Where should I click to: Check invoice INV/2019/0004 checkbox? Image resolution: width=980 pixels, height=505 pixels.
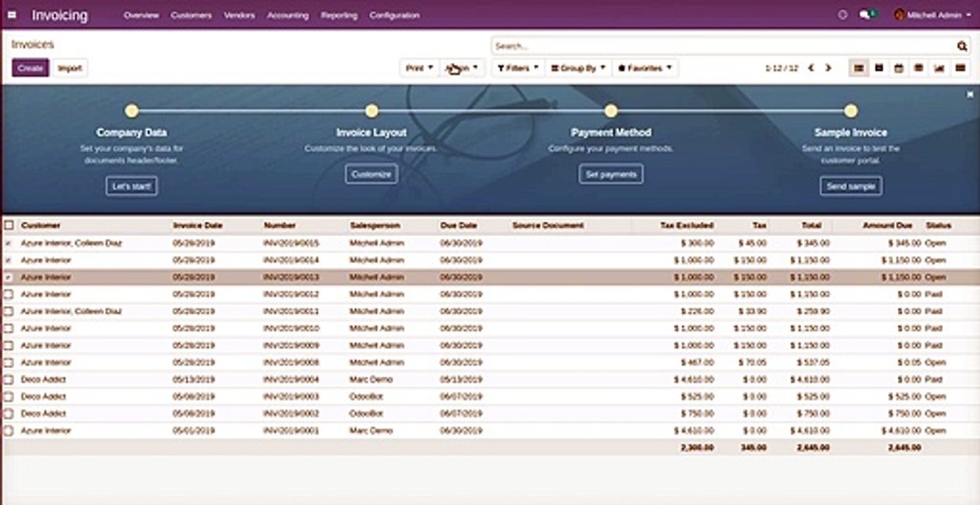8,379
